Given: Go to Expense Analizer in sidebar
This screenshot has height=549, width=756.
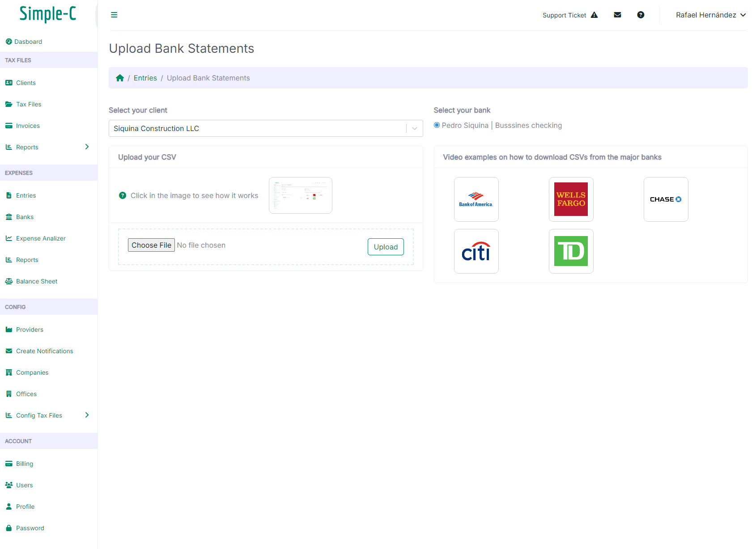Looking at the screenshot, I should click(41, 238).
